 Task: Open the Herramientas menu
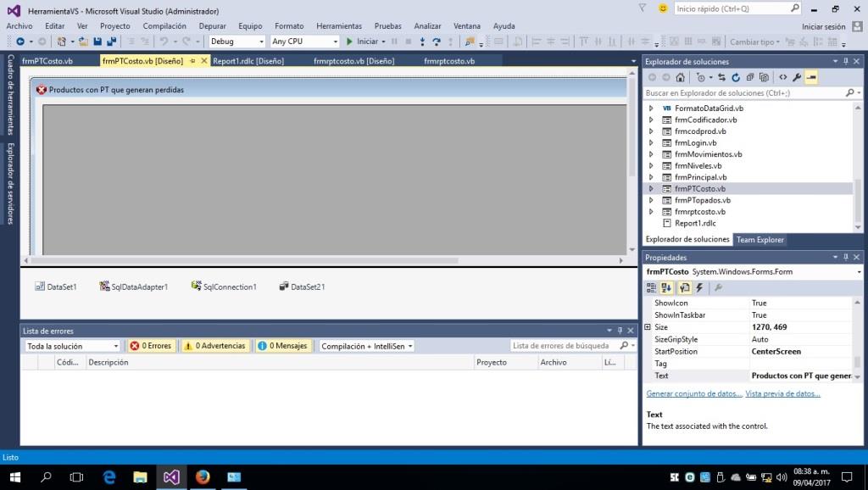click(x=339, y=26)
